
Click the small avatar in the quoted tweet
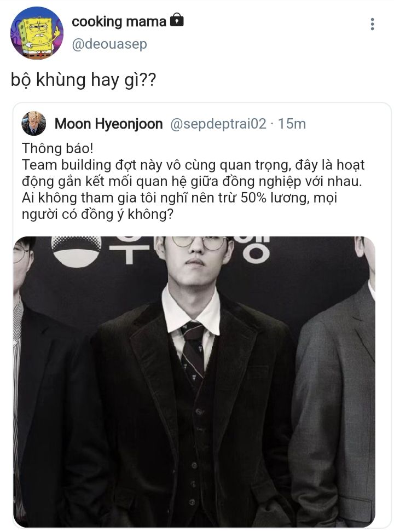tap(33, 124)
